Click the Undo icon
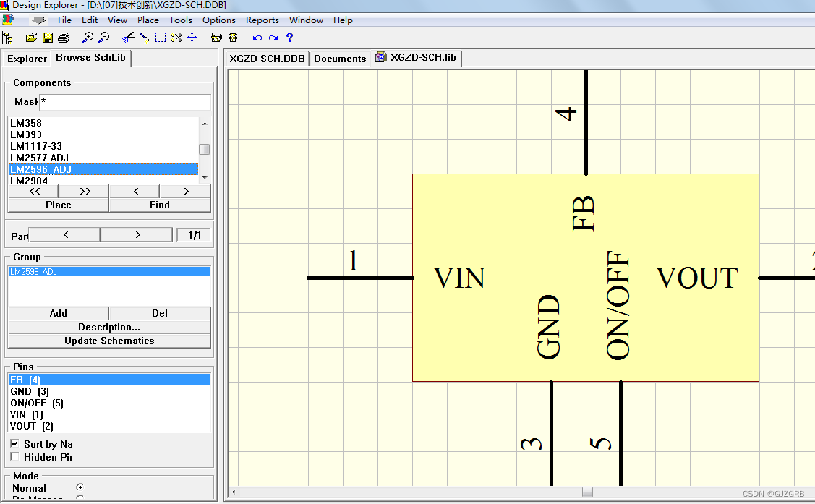The width and height of the screenshot is (815, 504). tap(257, 38)
